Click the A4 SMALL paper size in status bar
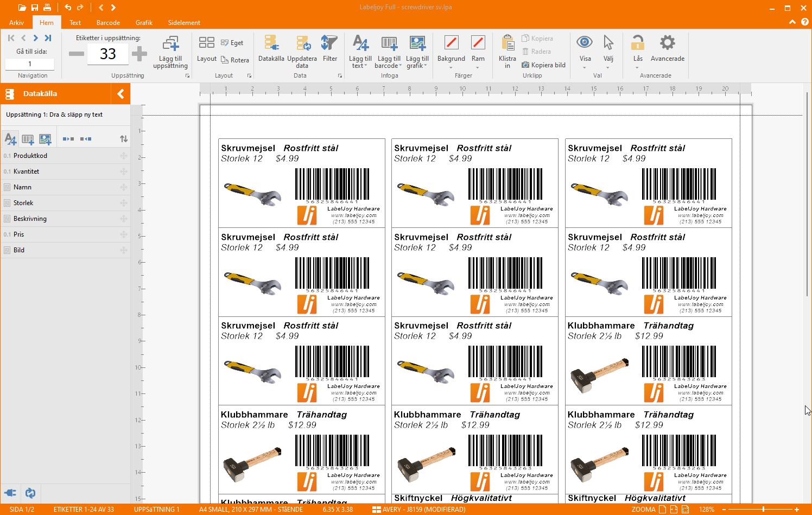 [x=251, y=510]
